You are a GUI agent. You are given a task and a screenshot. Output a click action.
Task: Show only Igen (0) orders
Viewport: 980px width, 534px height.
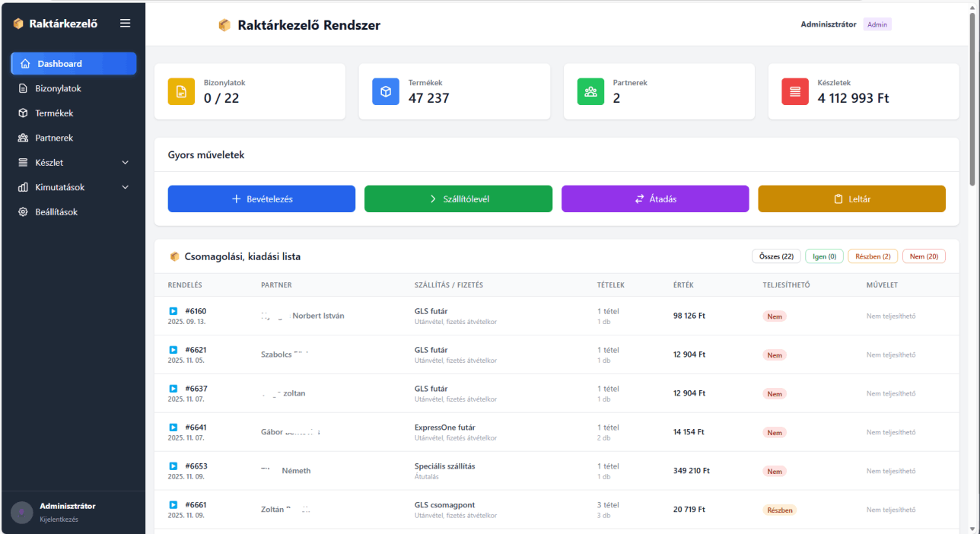pos(824,256)
